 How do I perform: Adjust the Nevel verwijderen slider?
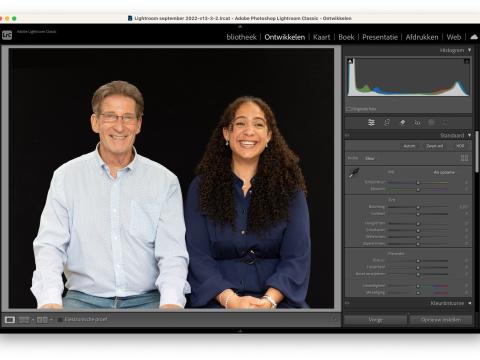tap(418, 274)
